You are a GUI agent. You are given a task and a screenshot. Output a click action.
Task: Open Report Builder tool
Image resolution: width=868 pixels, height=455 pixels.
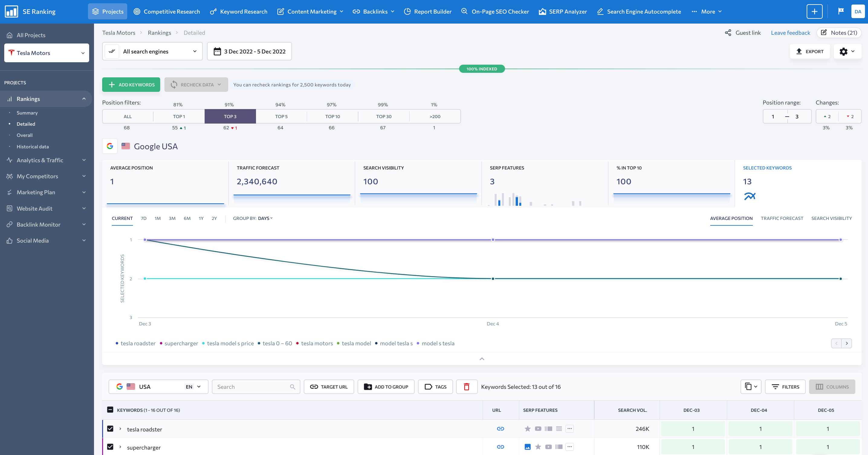tap(433, 11)
